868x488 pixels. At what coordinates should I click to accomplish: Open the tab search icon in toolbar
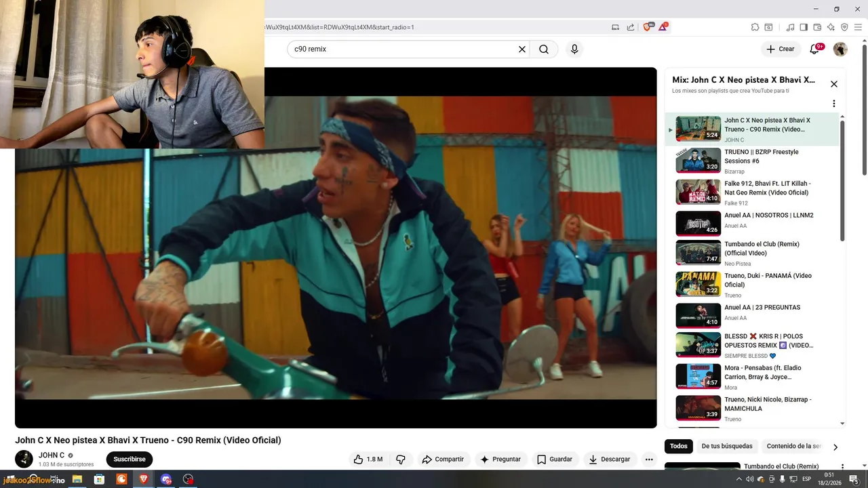[x=768, y=27]
